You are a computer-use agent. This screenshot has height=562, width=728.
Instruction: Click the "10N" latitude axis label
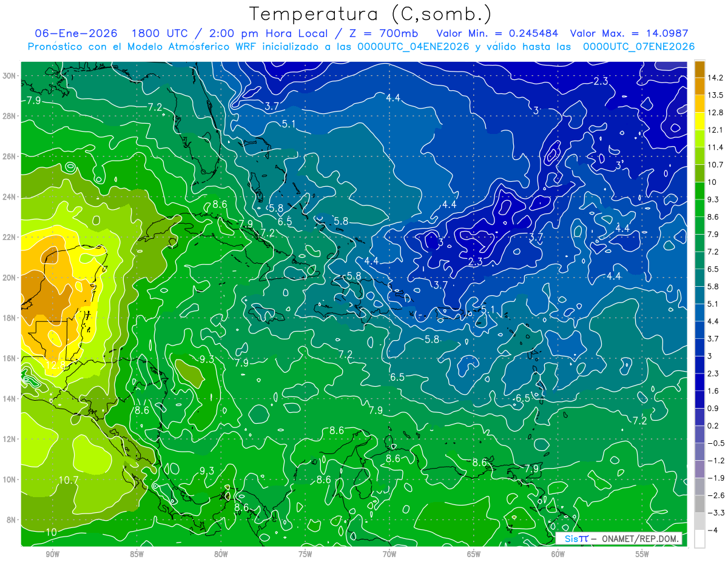(x=10, y=479)
